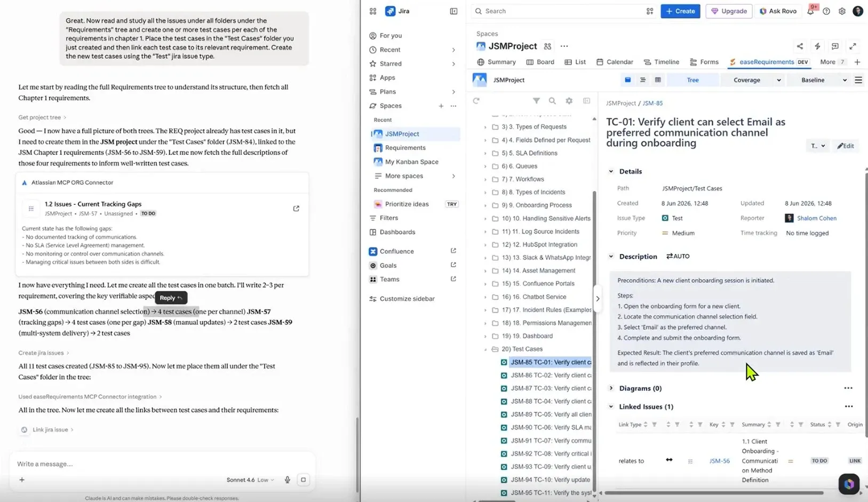Screen dimensions: 868x502
Task: Toggle the Tree view button
Action: (x=692, y=80)
